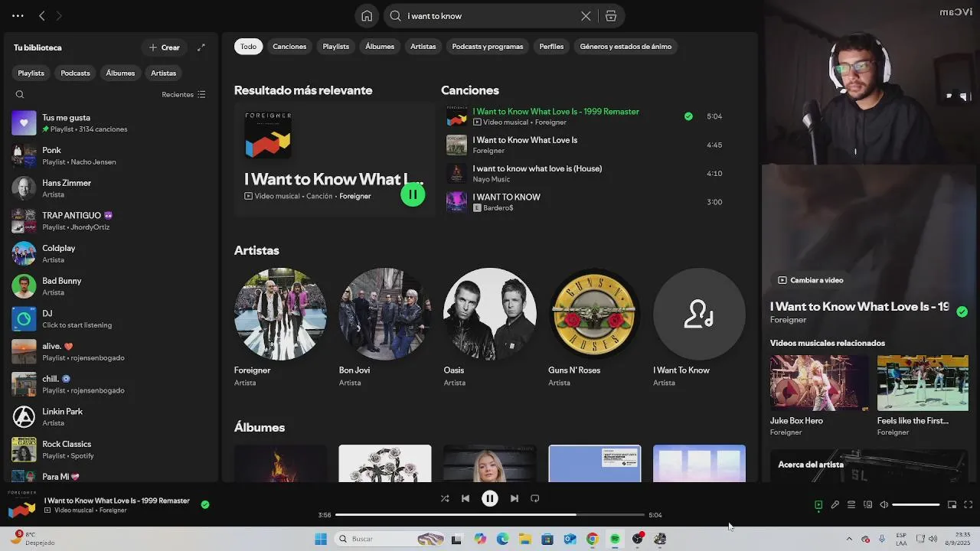Select the Perfiles search filter tab
Screen dimensions: 980x551
point(551,47)
